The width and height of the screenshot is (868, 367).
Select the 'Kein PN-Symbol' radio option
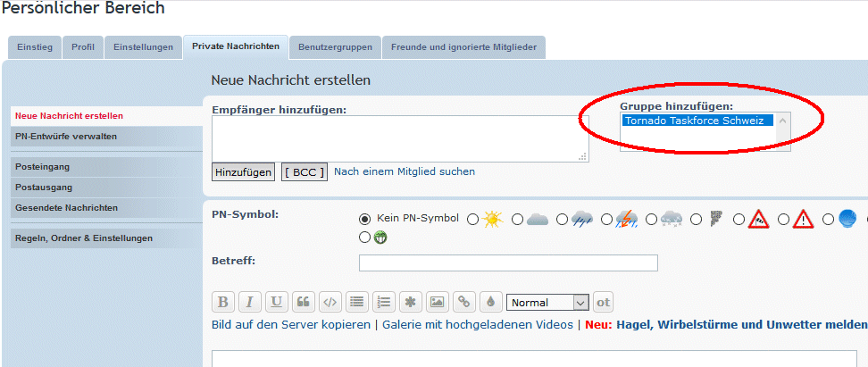point(365,219)
